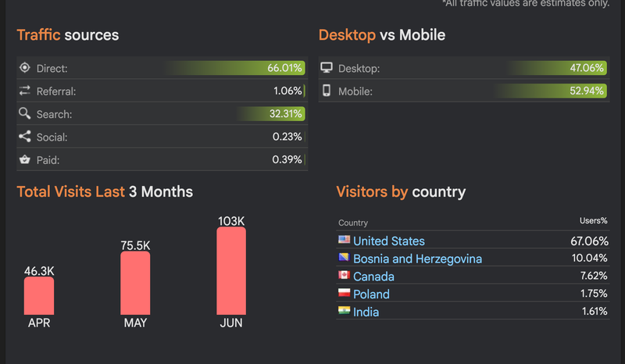Open the United States country link
Viewport: 625px width, 364px height.
[389, 241]
